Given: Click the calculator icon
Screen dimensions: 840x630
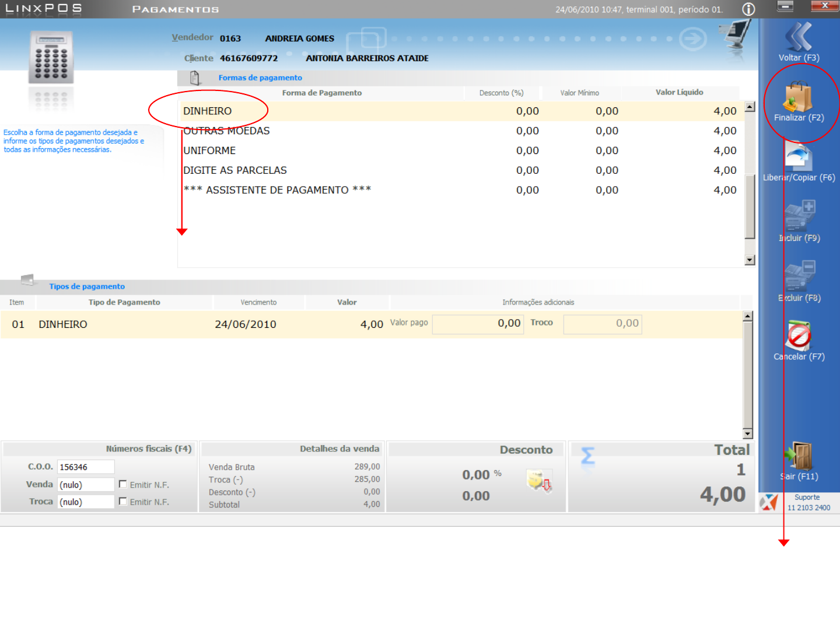Looking at the screenshot, I should pos(51,57).
